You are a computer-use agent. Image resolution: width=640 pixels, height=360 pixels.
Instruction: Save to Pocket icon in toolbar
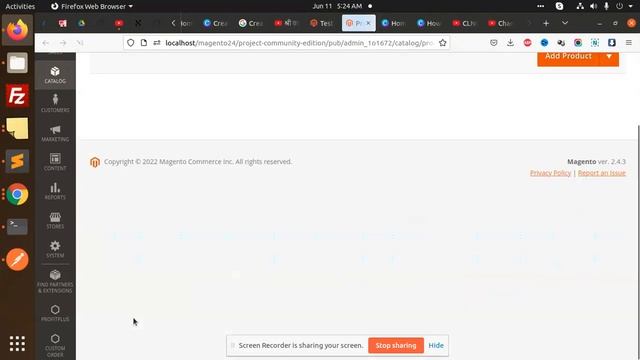point(493,43)
